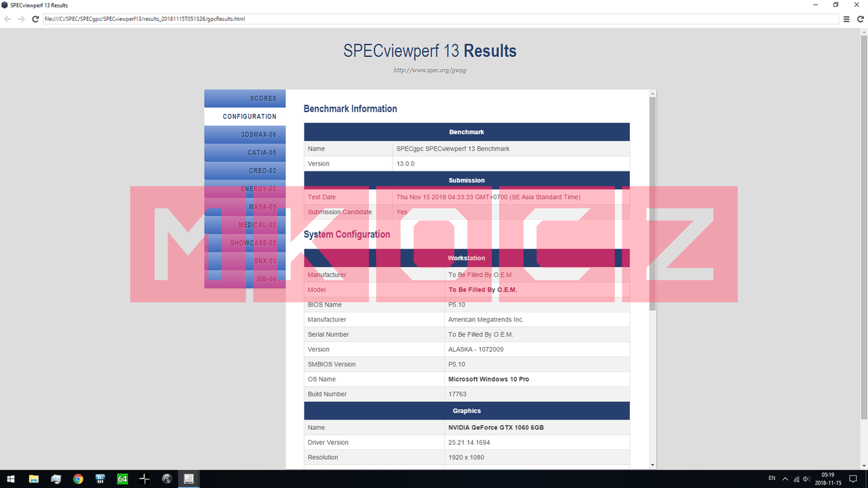Open the photo viewer taskbar icon
The width and height of the screenshot is (868, 488).
tap(56, 479)
